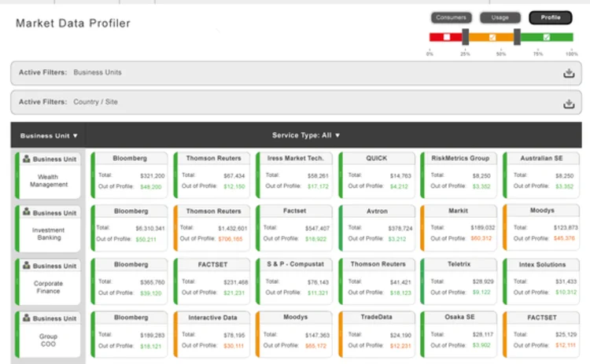The height and width of the screenshot is (364, 590).
Task: Open the Osaka SE card
Action: tap(459, 334)
